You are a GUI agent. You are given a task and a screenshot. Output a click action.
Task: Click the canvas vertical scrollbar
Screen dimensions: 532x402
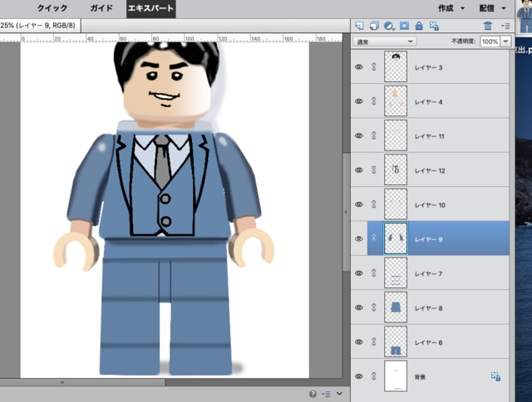coord(346,212)
